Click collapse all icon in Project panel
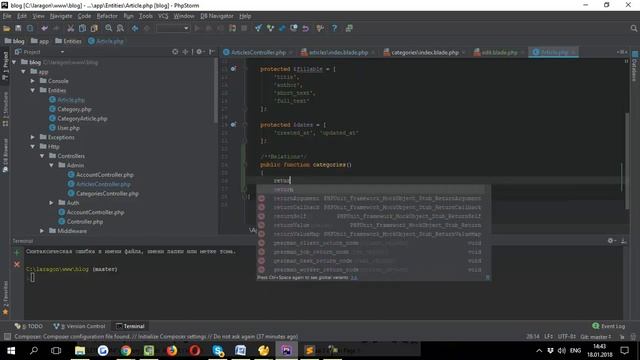The image size is (640, 360). pyautogui.click(x=185, y=52)
